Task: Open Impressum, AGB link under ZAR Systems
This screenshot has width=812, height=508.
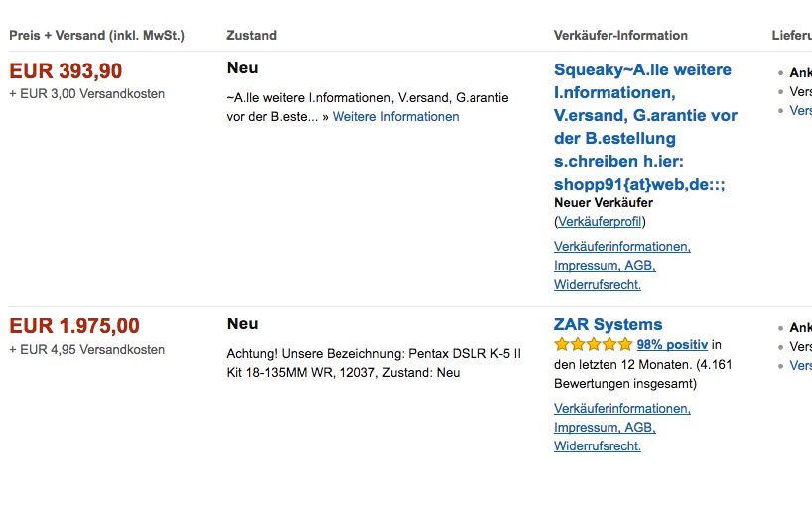Action: tap(605, 428)
